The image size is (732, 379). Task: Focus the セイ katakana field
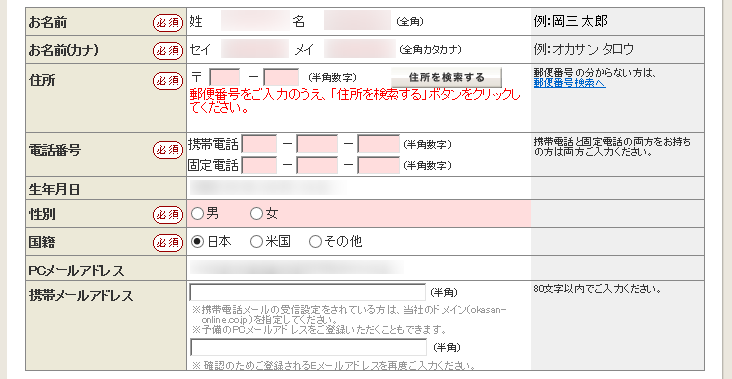(255, 49)
